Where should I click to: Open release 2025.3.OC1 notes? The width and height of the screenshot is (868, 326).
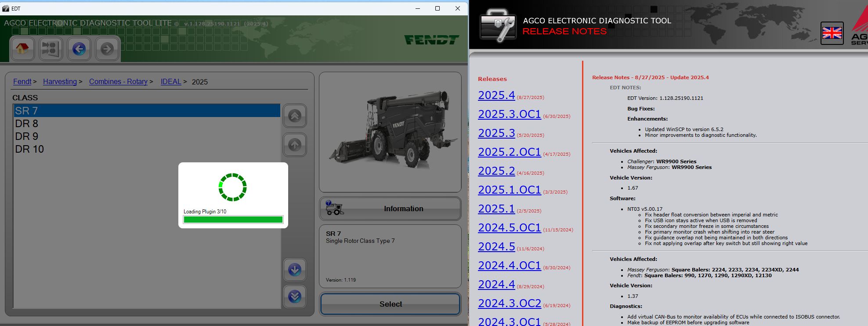[x=510, y=114]
